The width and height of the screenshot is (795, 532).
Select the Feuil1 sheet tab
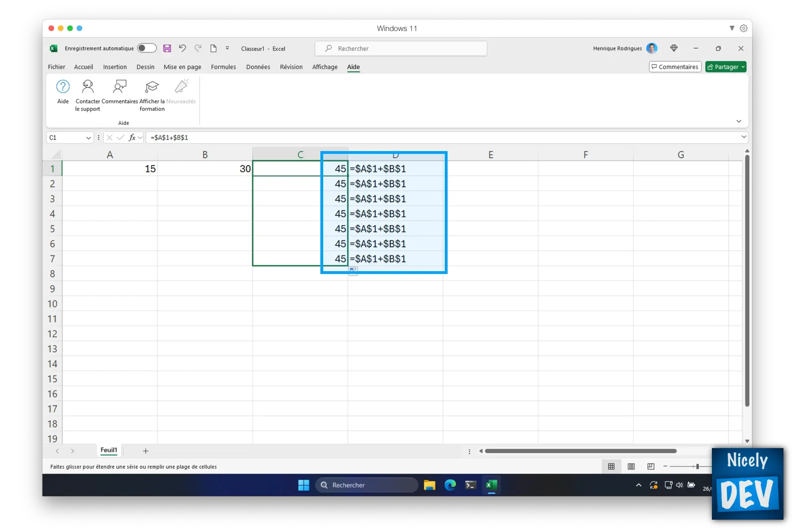coord(109,450)
